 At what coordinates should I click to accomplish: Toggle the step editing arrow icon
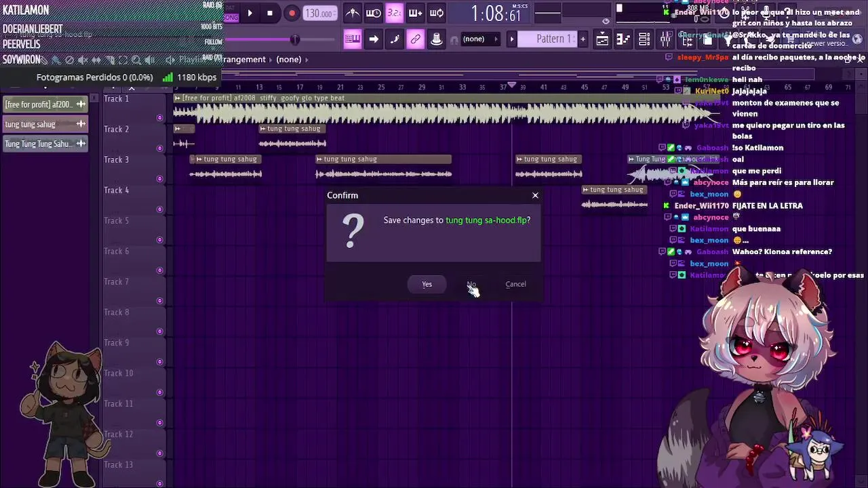[x=374, y=39]
